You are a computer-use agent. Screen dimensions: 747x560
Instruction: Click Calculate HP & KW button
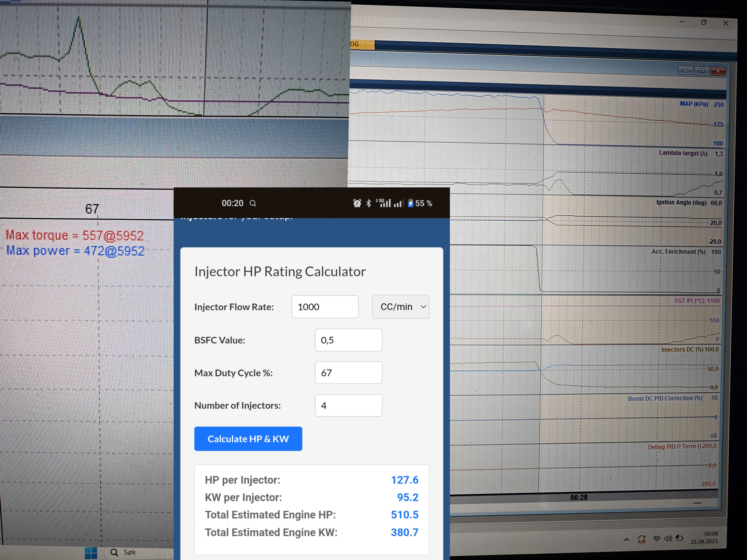(248, 439)
